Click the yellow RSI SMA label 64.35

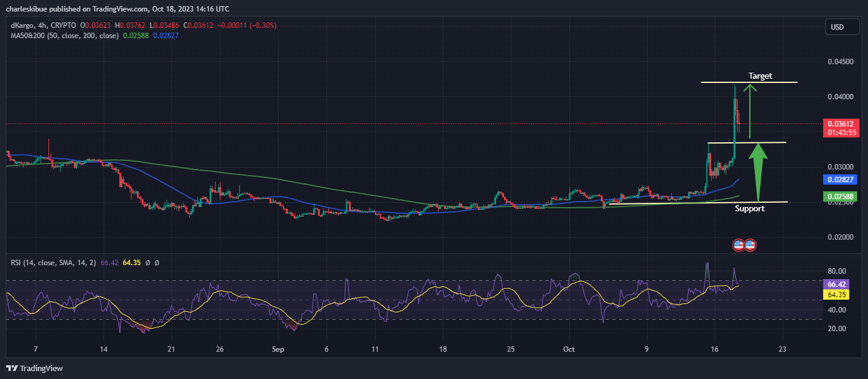click(837, 294)
